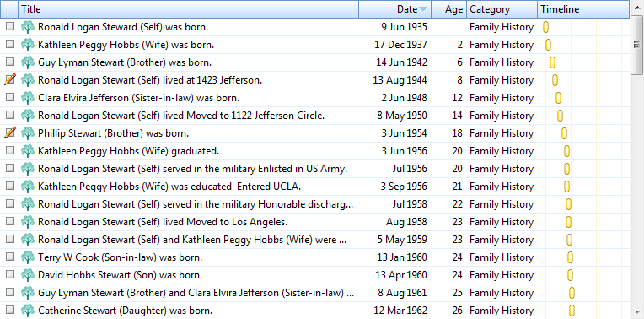Click the timeline marker for 3 Jun 1954
The height and width of the screenshot is (319, 644).
tap(564, 133)
